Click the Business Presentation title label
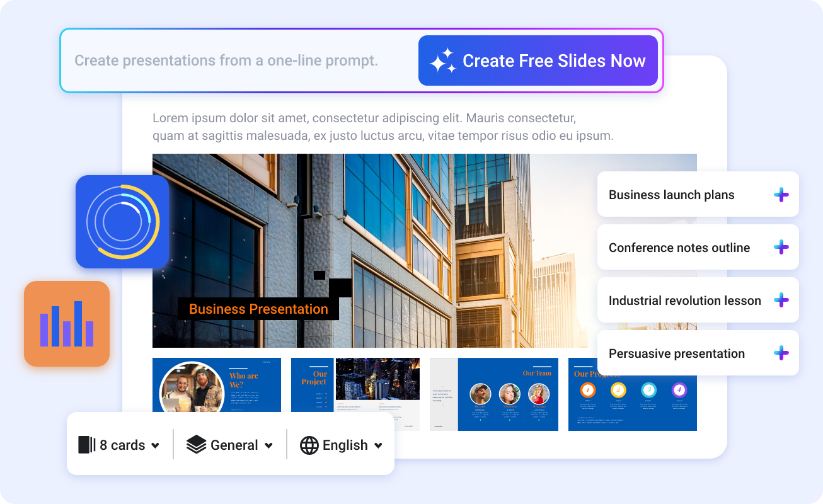Image resolution: width=823 pixels, height=504 pixels. 258,309
